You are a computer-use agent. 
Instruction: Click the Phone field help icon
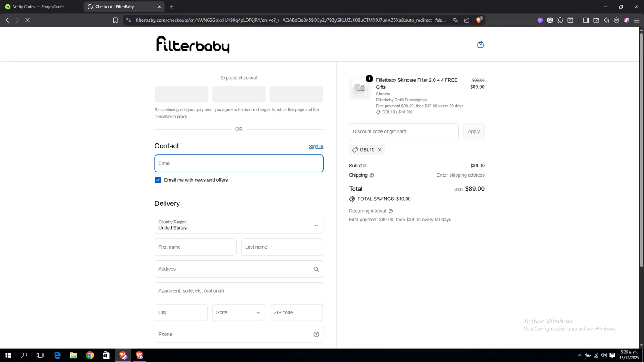(x=316, y=335)
